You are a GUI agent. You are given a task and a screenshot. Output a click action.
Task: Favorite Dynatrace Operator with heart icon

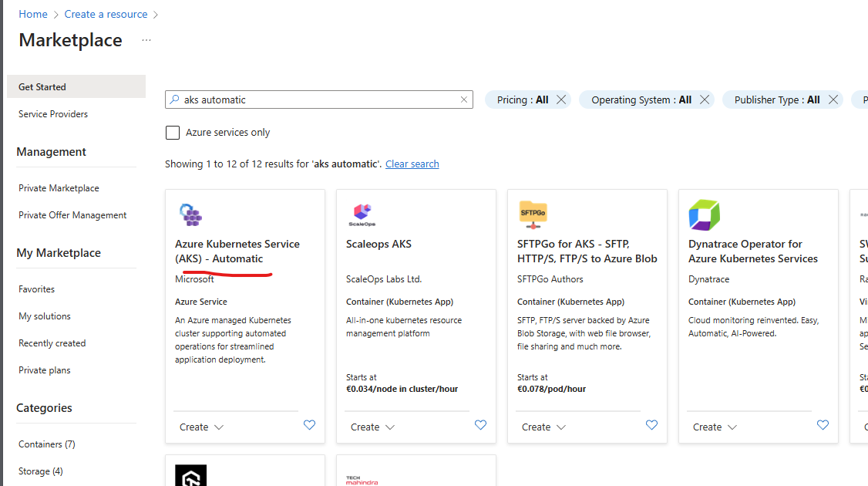click(x=823, y=425)
